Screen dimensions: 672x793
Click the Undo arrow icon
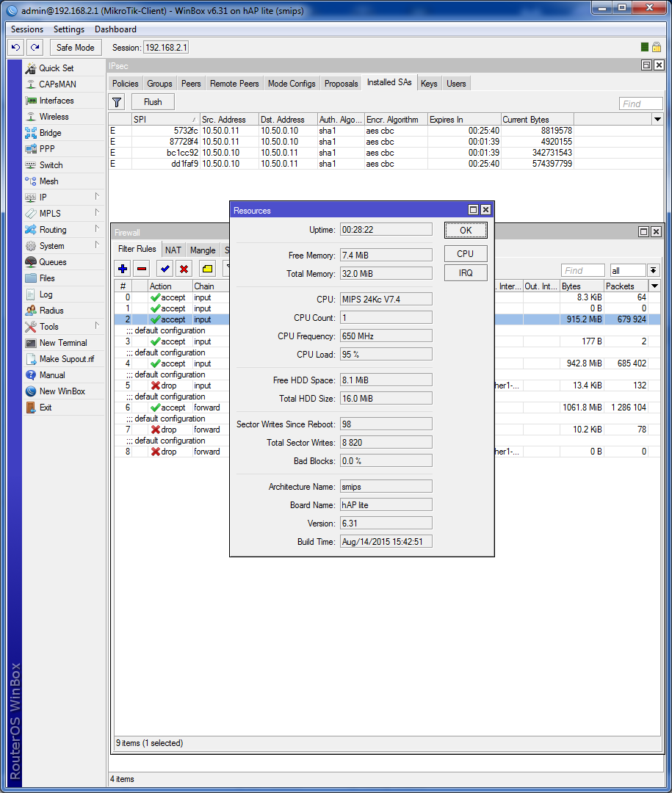point(15,48)
